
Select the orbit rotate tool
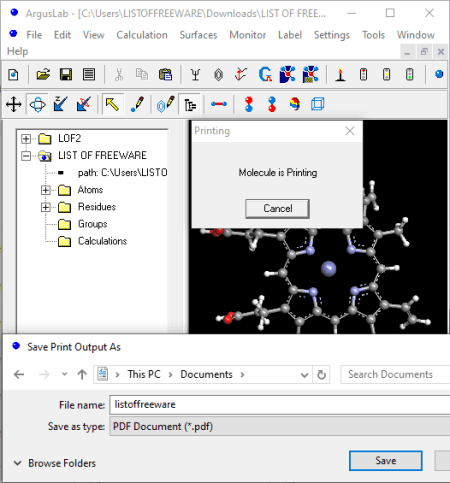[38, 104]
